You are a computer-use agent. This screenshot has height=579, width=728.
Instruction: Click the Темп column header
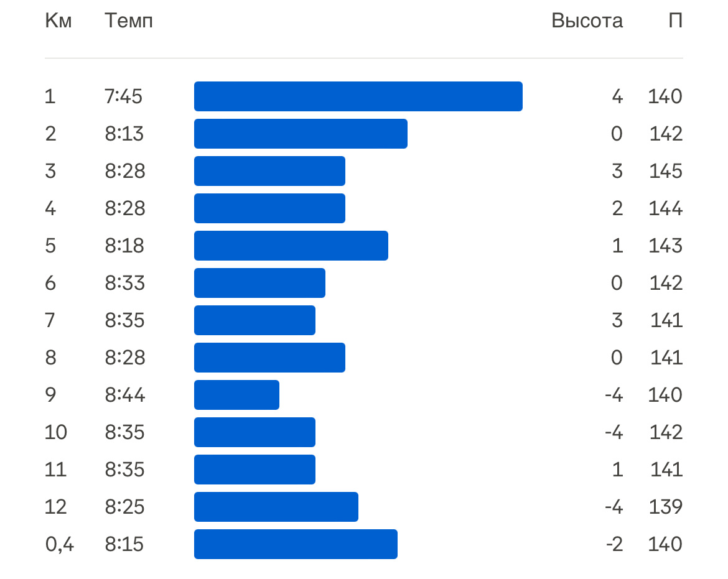129,21
